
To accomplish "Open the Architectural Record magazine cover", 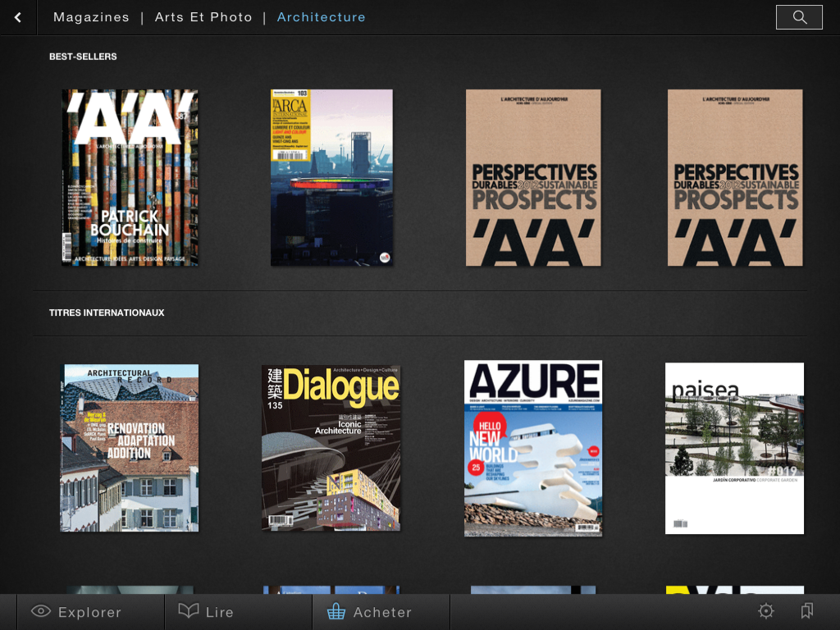I will click(x=130, y=448).
